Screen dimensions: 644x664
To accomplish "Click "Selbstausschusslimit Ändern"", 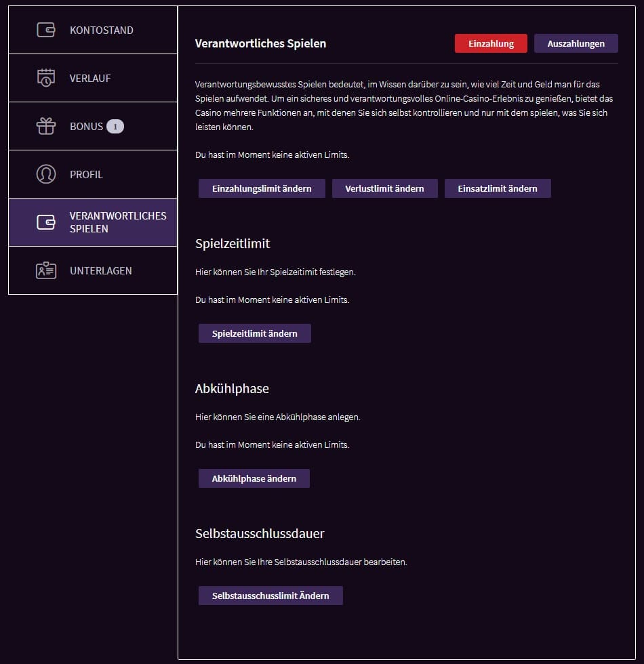I will [x=270, y=596].
